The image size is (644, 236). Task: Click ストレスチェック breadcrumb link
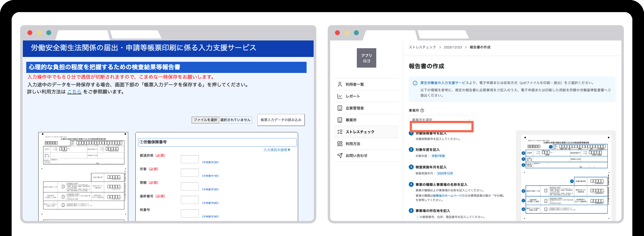422,47
